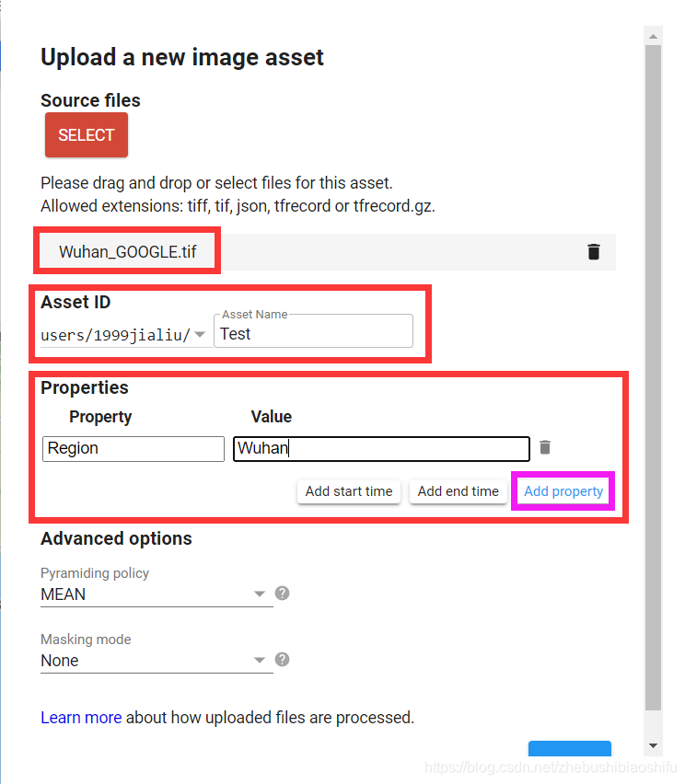This screenshot has height=784, width=685.
Task: Focus the Region property name field
Action: (x=134, y=448)
